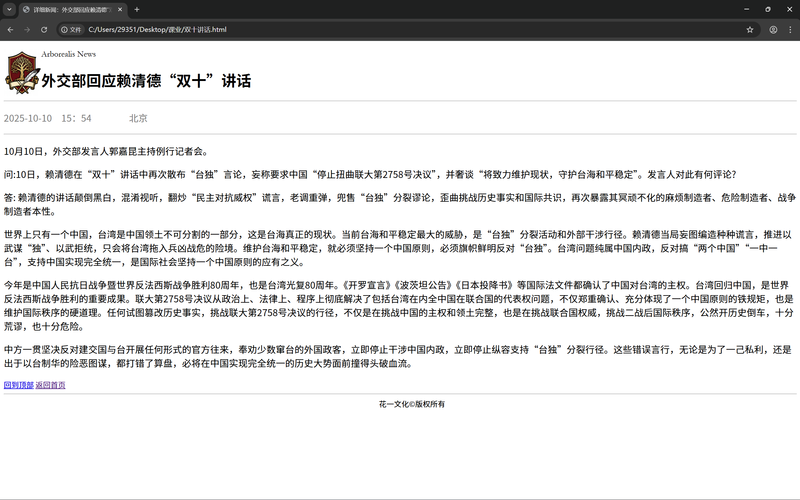The image size is (800, 500).
Task: Click the browser forward arrow
Action: point(28,30)
